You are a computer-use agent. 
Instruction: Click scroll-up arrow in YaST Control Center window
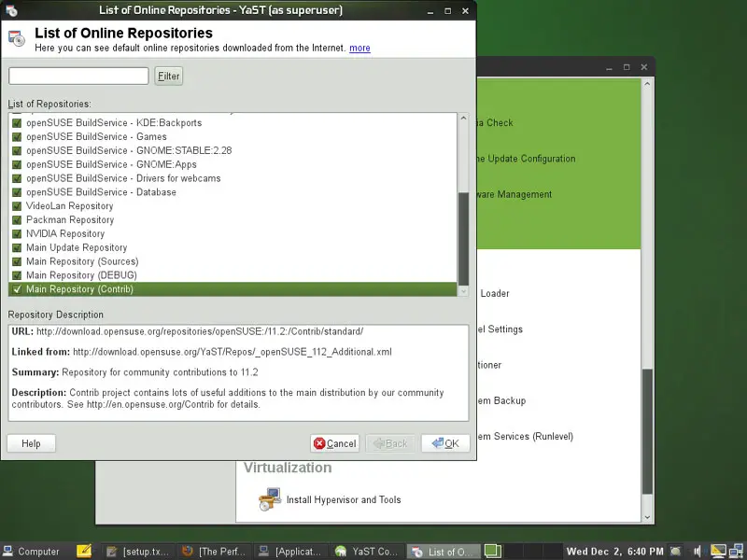[647, 84]
